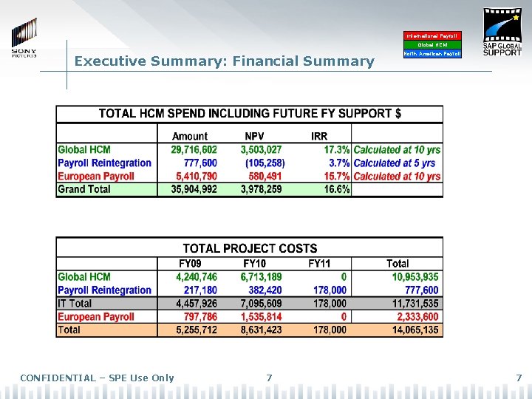
Task: Click the total FY10 value 8,631,423
Action: tap(262, 330)
